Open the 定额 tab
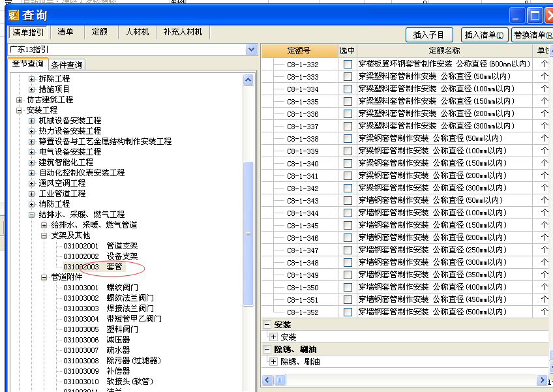Screen dimensions: 553x392 (100, 32)
